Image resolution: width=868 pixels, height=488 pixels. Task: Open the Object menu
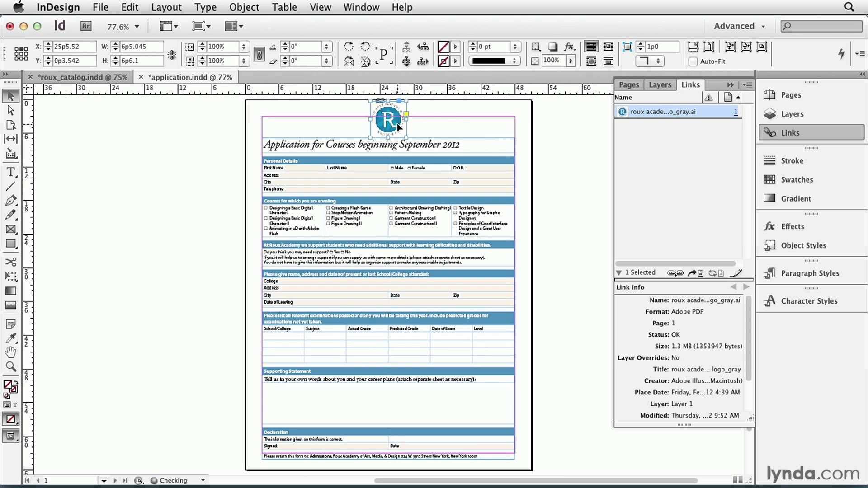245,7
